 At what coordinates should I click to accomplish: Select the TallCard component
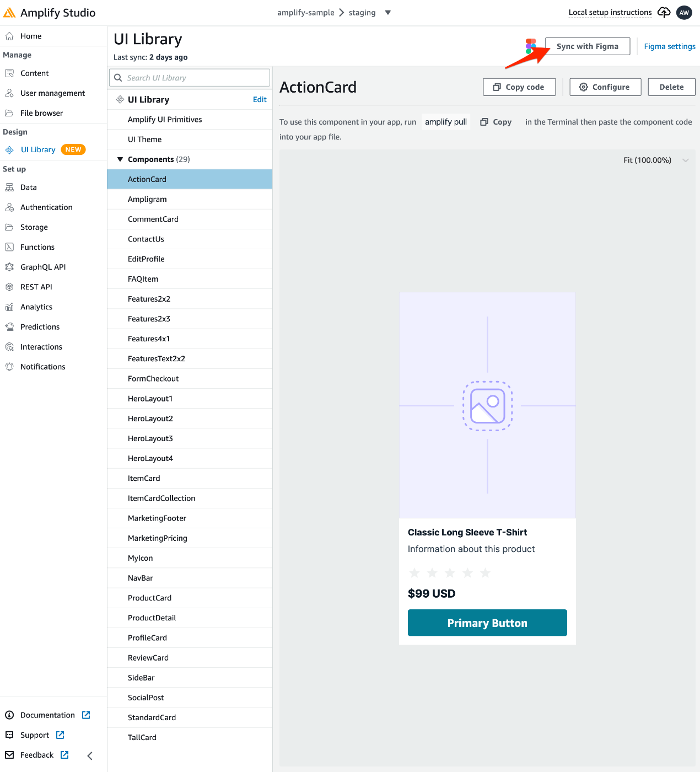pos(190,737)
